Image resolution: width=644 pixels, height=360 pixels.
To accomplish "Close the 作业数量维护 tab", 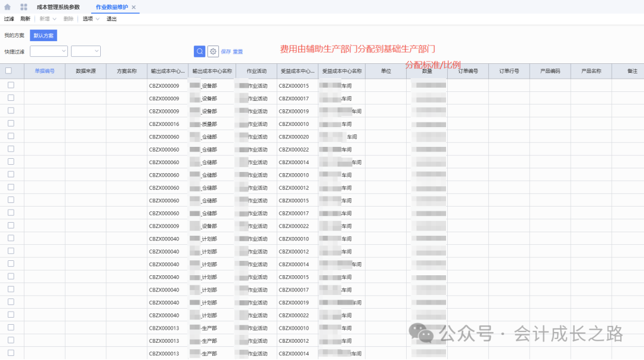I will click(x=134, y=7).
